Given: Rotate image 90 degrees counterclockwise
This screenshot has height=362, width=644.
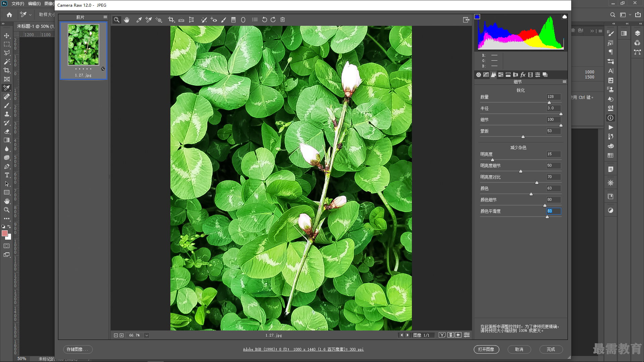Looking at the screenshot, I should (264, 20).
